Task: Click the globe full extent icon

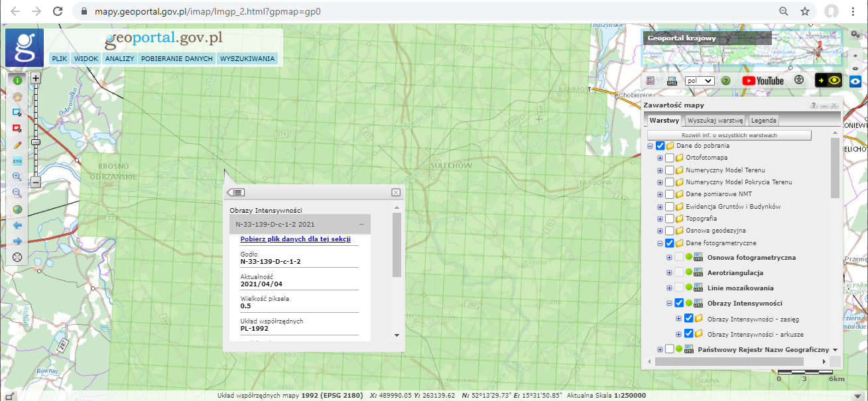Action: point(17,209)
